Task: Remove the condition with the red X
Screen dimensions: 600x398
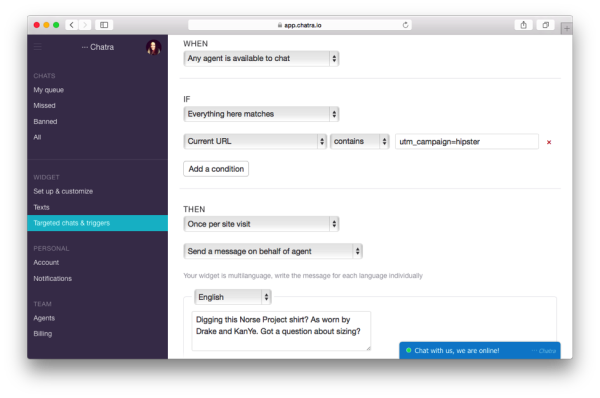Action: (549, 142)
